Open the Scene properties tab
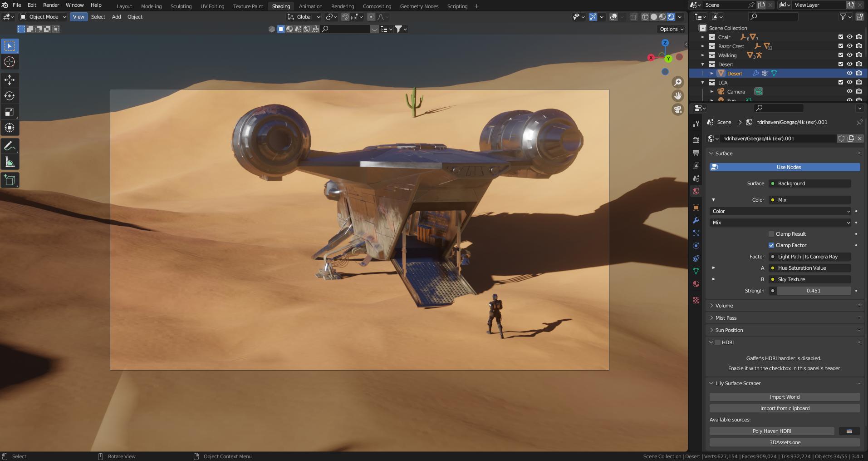 coord(696,178)
